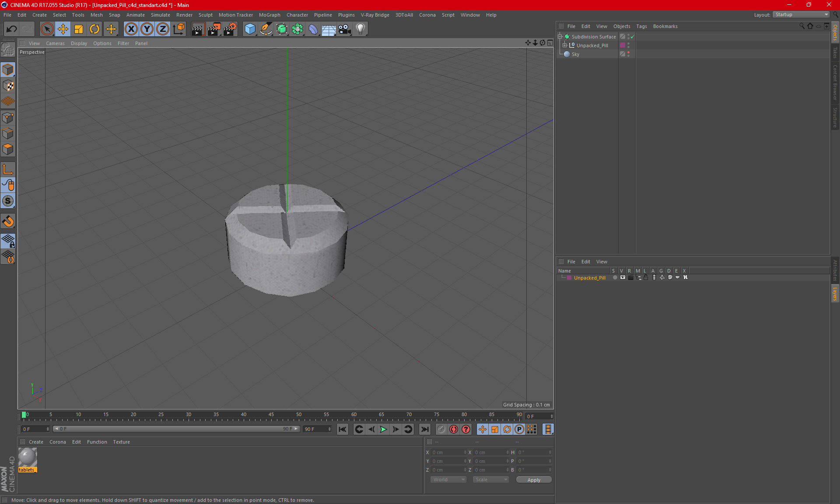Go to end of animation
The height and width of the screenshot is (504, 840).
pos(424,429)
